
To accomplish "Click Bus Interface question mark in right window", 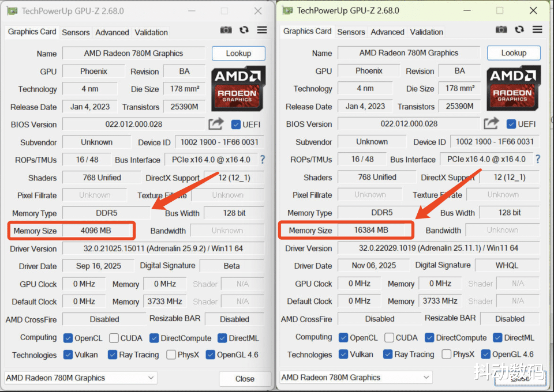I will [x=538, y=159].
